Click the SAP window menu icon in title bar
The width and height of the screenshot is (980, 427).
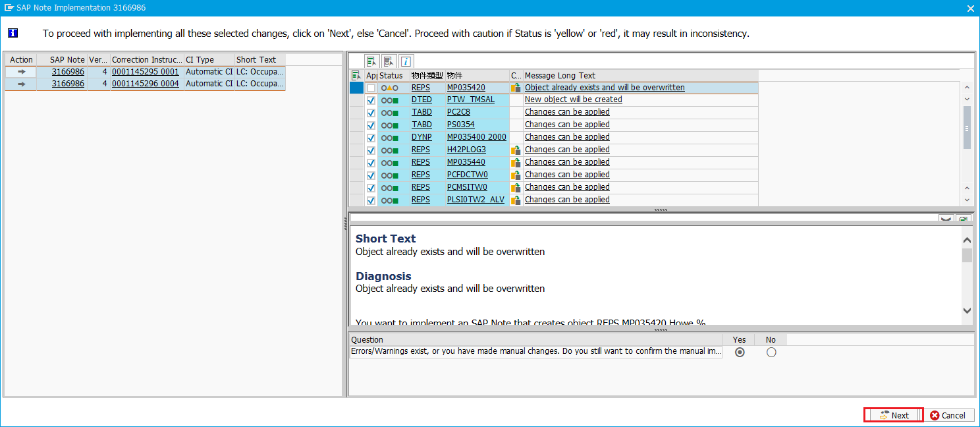pos(9,8)
